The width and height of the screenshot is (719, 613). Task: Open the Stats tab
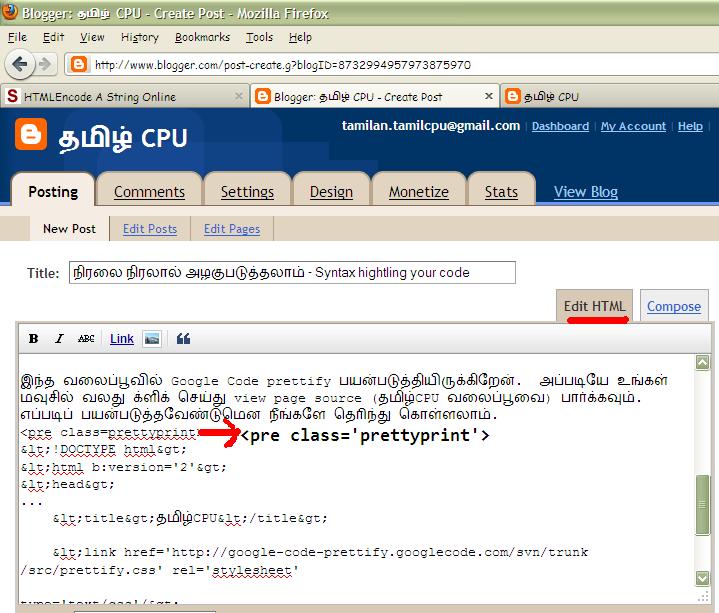pos(501,191)
